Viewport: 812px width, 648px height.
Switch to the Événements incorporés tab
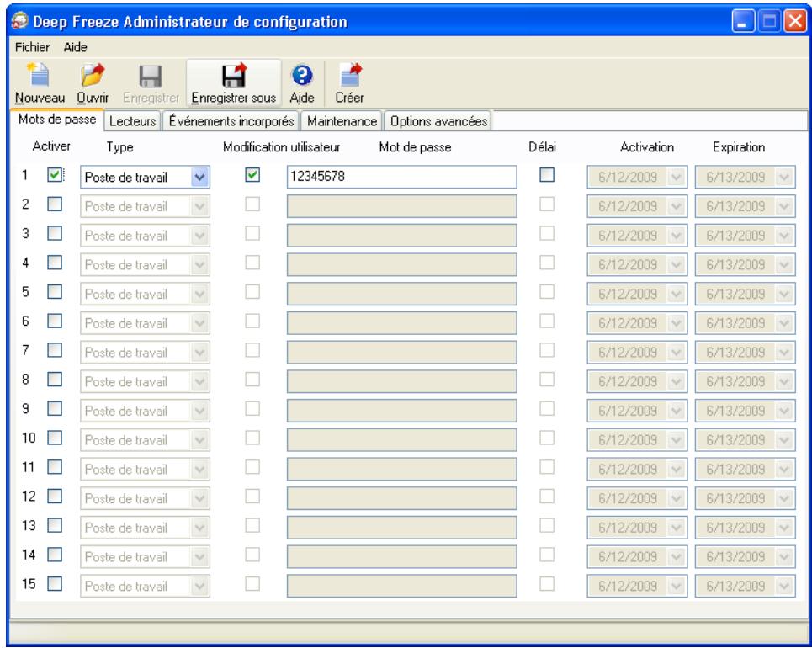(231, 120)
